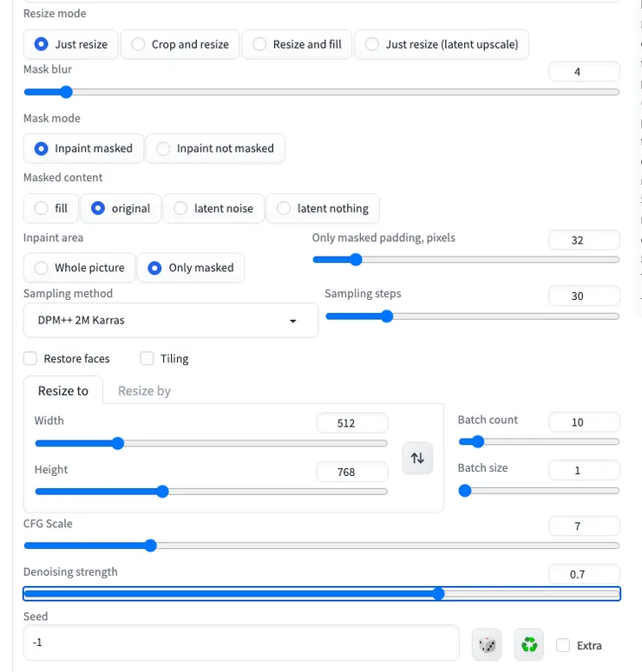Open the Sampling method dropdown
This screenshot has width=642, height=672.
[x=170, y=320]
